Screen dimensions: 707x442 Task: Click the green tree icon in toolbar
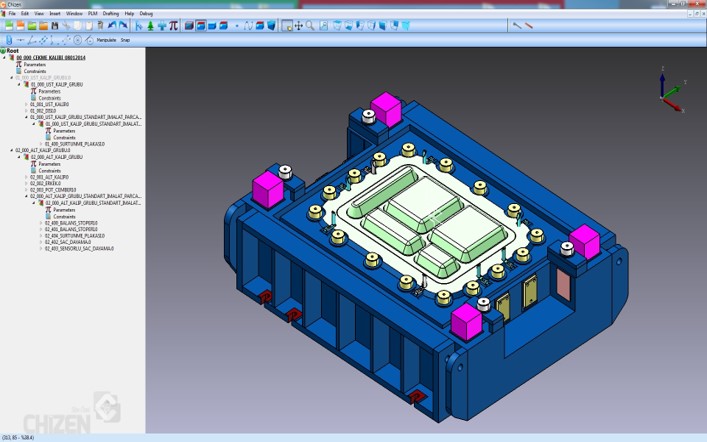click(150, 26)
